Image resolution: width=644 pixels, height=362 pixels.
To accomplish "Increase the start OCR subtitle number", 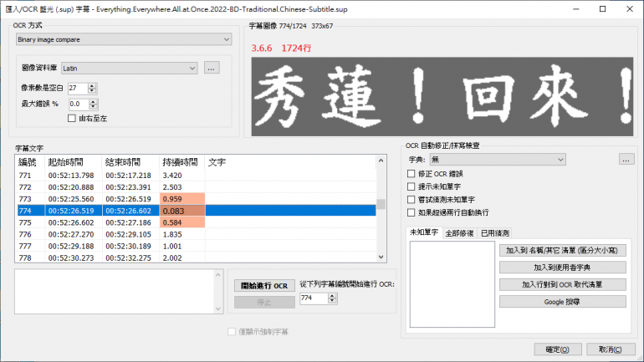I will (332, 295).
